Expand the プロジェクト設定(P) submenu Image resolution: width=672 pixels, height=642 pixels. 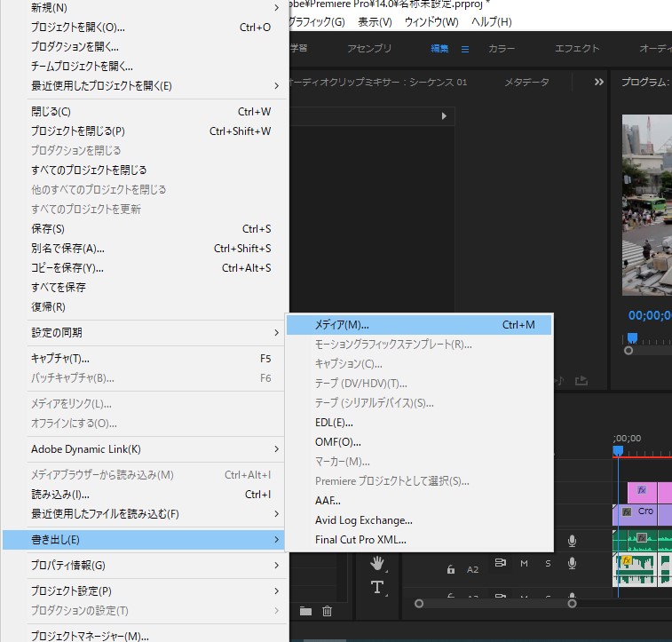(276, 591)
